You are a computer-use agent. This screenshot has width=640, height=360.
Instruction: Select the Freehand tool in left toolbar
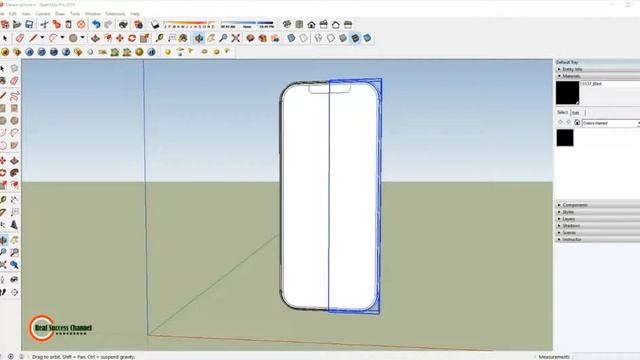[x=14, y=96]
